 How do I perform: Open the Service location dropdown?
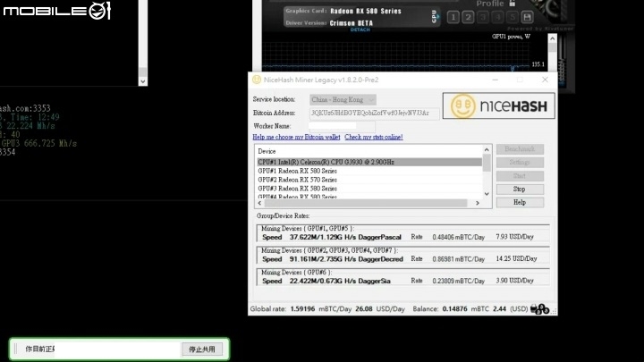tap(343, 100)
